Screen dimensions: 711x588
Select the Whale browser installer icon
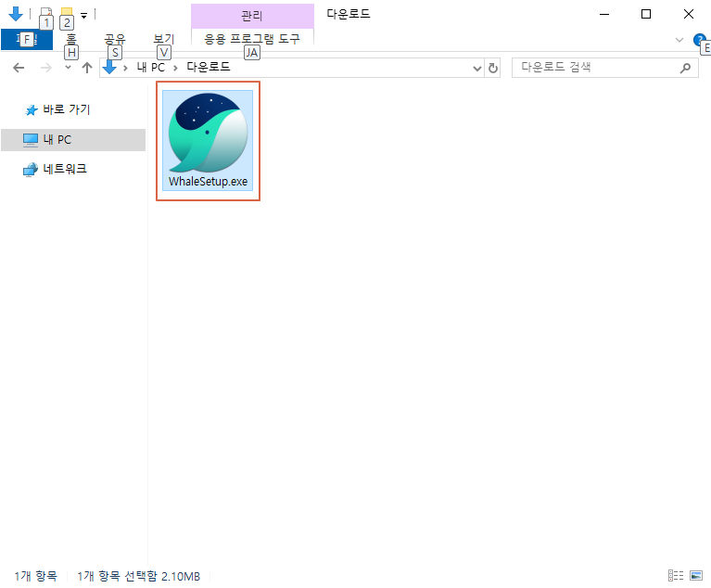[209, 133]
